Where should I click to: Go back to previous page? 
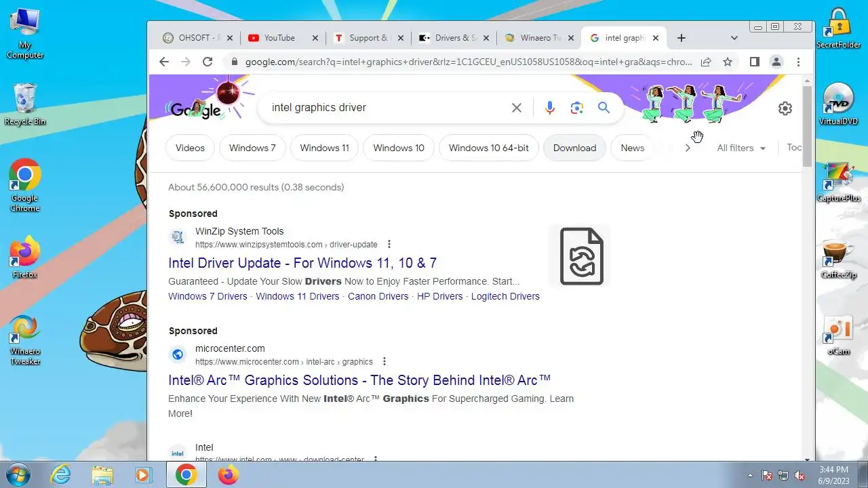click(164, 62)
